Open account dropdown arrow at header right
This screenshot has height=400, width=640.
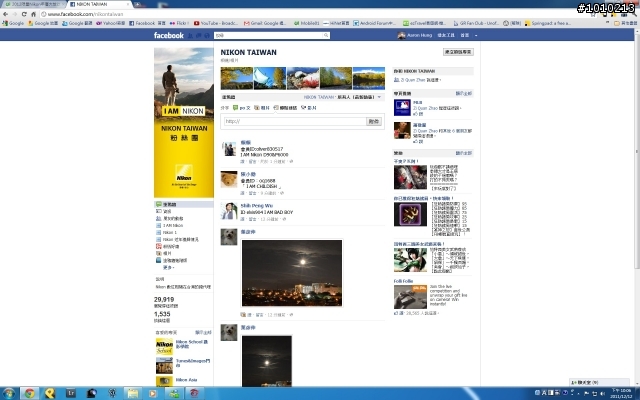point(476,36)
